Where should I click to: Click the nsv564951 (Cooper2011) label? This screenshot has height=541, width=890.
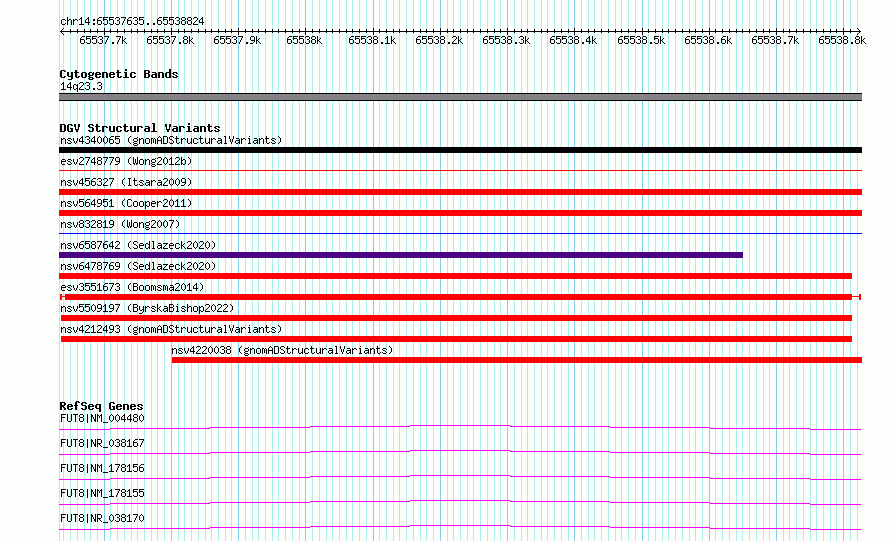(126, 203)
